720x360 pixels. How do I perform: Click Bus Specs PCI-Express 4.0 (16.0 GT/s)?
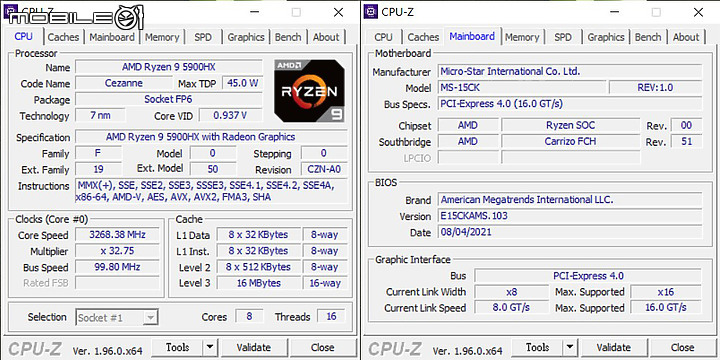570,103
